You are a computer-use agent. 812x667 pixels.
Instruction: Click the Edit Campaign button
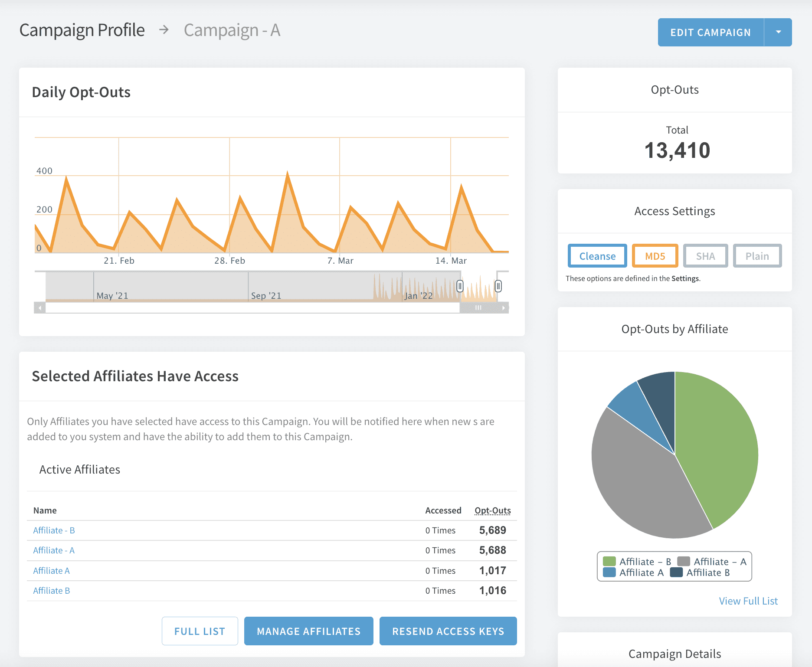710,32
